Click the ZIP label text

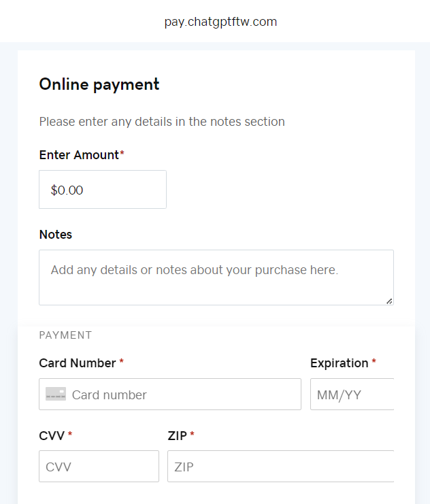click(x=177, y=435)
